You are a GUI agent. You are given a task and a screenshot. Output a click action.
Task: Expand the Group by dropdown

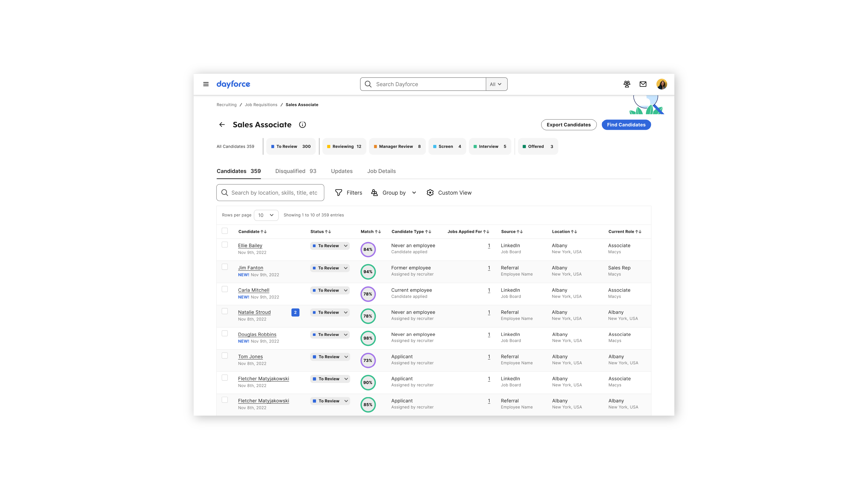click(394, 193)
